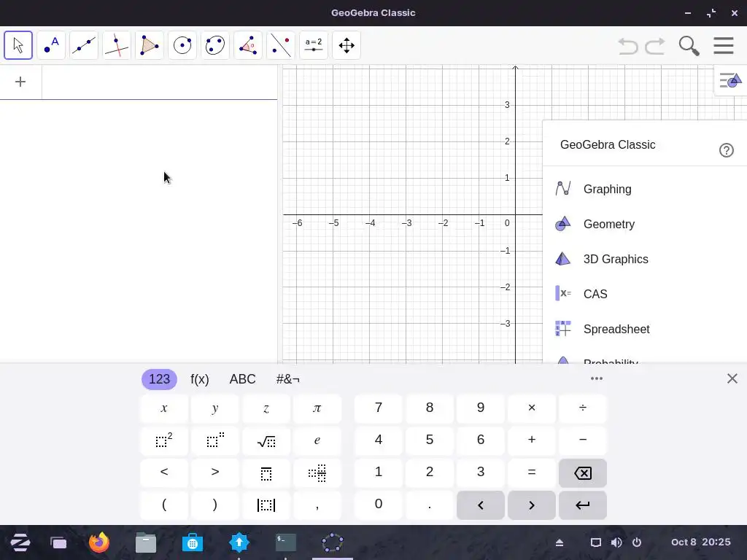
Task: Open the file manager from the taskbar
Action: [x=146, y=542]
